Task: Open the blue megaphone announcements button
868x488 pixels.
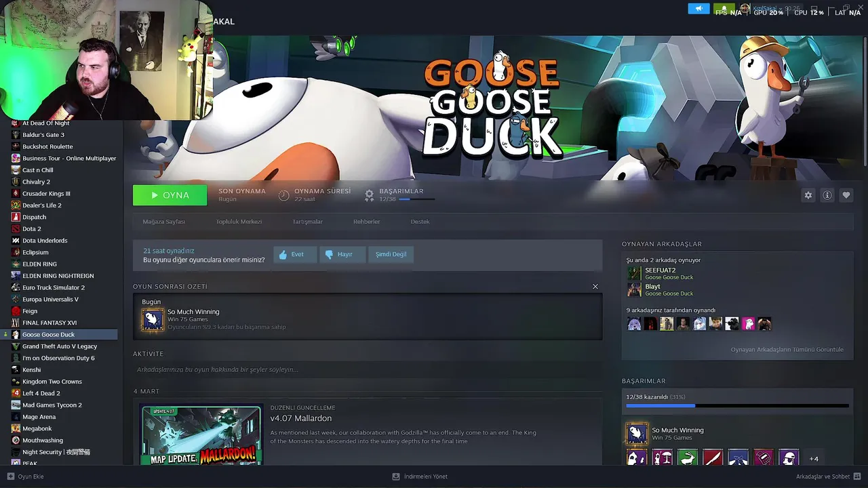Action: click(698, 9)
